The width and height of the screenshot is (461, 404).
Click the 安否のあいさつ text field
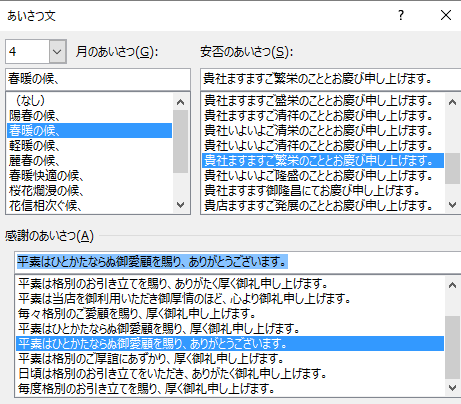click(331, 79)
